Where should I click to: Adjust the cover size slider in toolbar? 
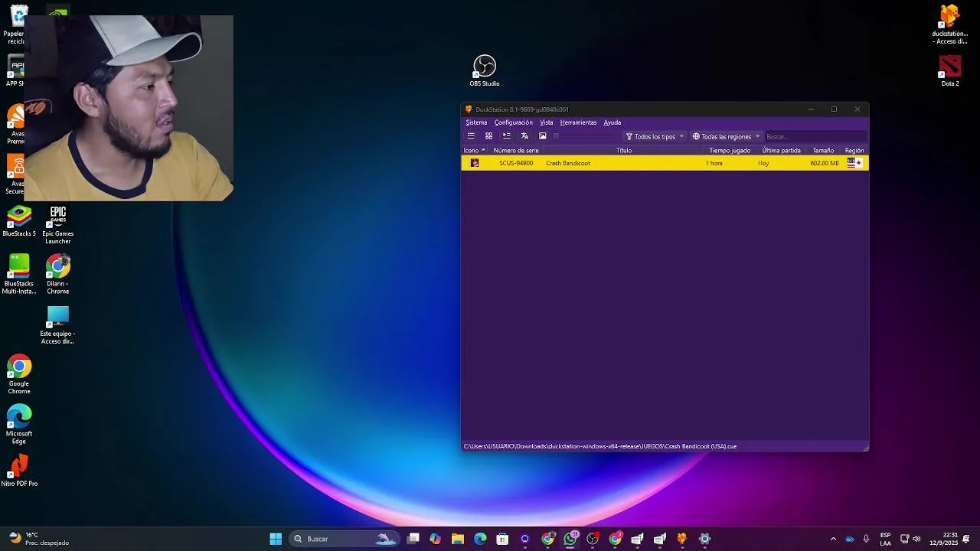click(x=585, y=136)
